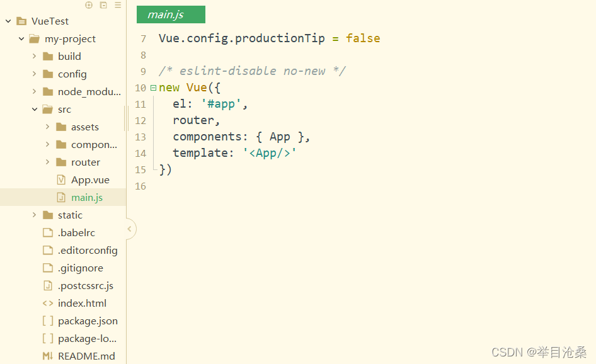Click the assets folder icon

pyautogui.click(x=61, y=127)
